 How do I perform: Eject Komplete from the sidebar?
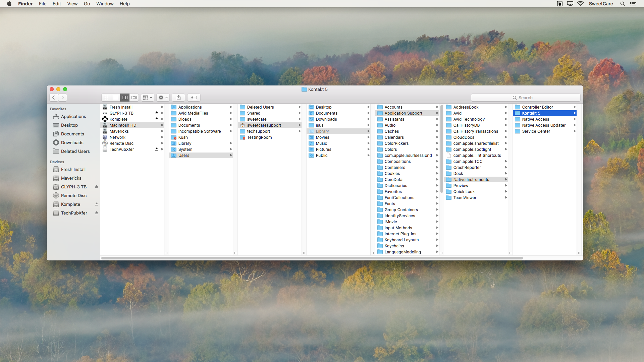click(x=97, y=204)
